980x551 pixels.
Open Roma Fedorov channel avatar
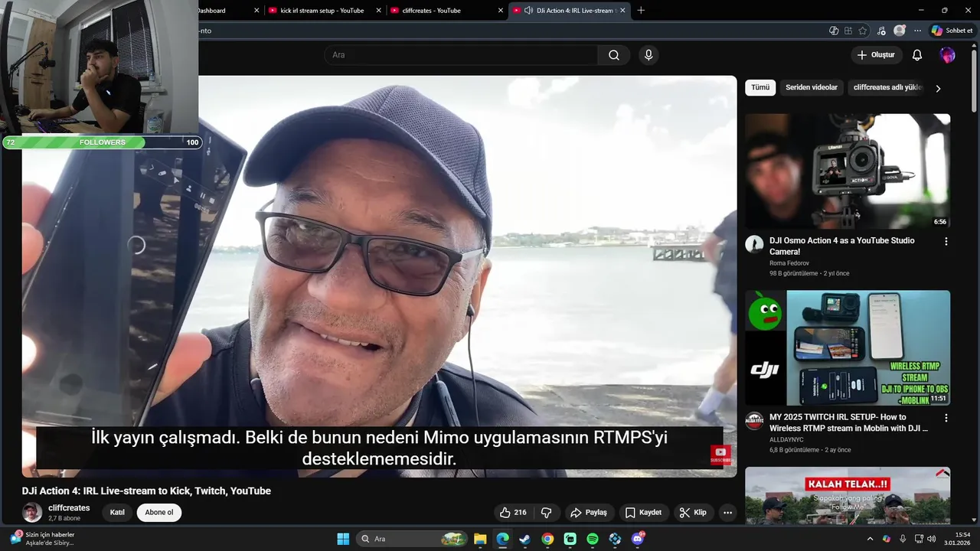(x=754, y=244)
